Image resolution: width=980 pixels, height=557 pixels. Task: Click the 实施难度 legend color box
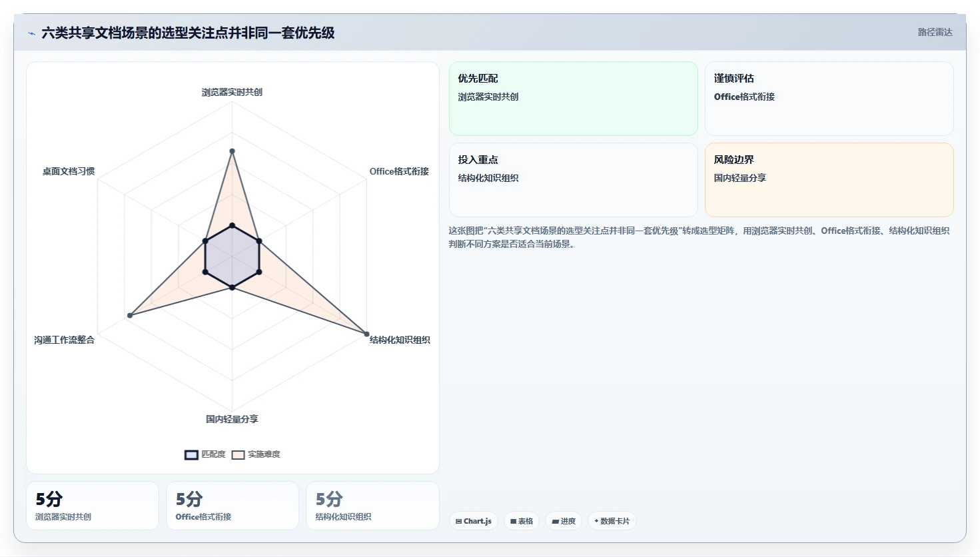click(238, 455)
